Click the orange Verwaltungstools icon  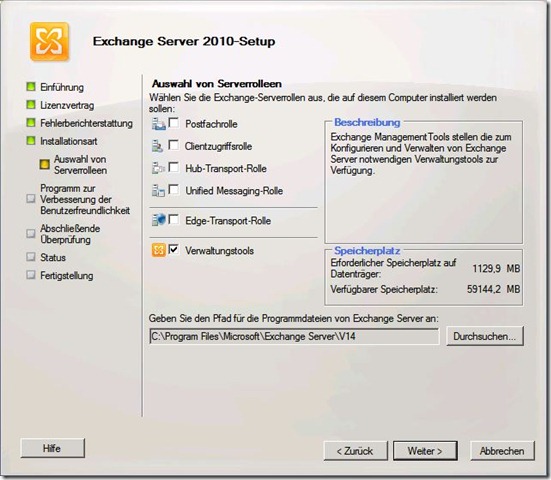158,250
